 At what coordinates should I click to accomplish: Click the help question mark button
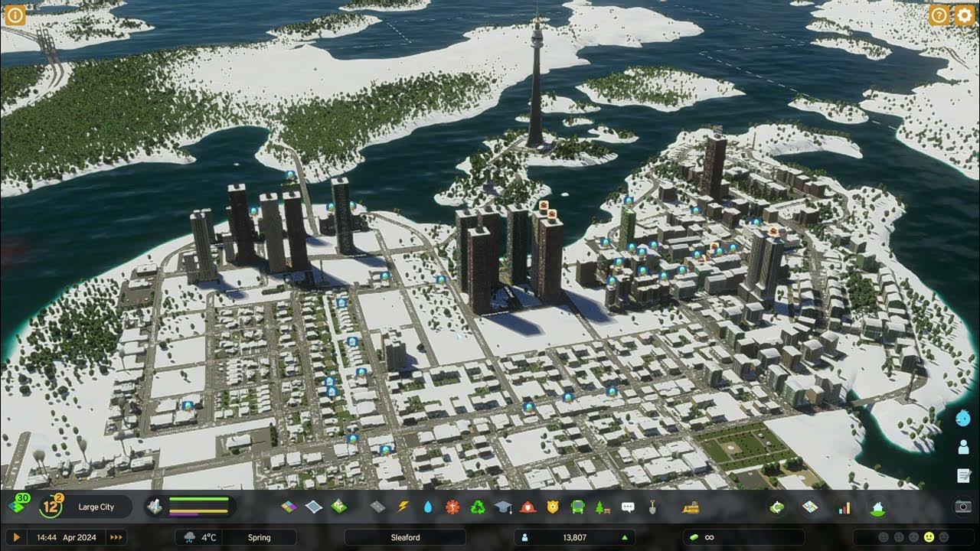(939, 15)
